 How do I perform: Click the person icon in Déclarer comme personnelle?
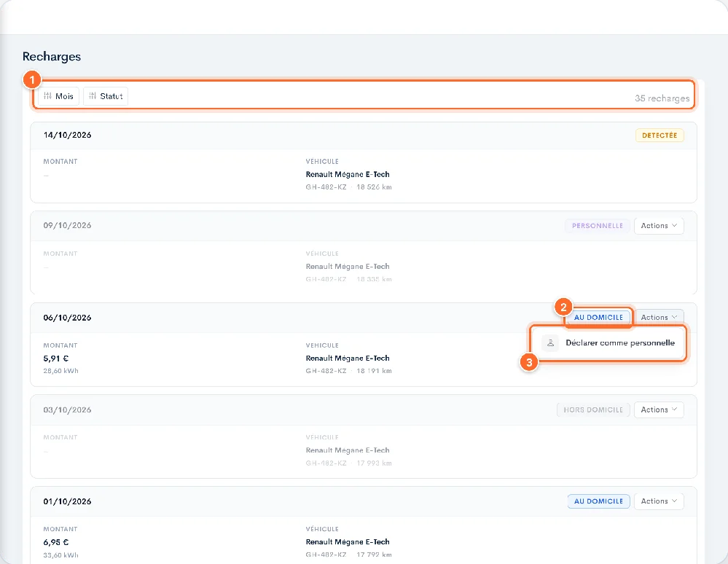pyautogui.click(x=550, y=343)
